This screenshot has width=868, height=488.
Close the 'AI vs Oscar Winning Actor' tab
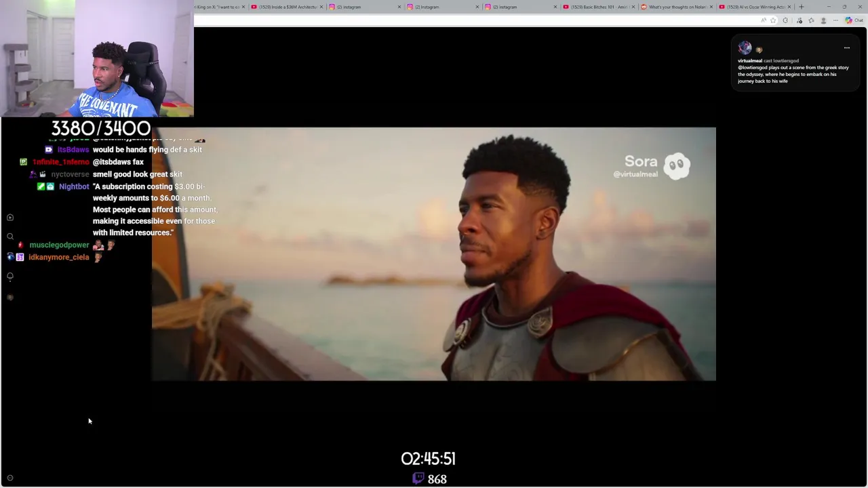789,7
